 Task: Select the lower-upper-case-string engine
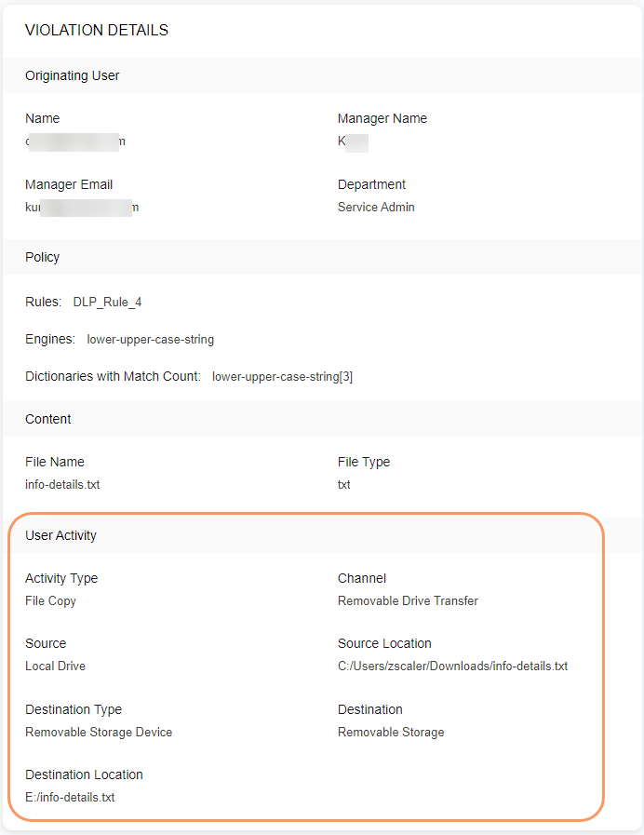pos(150,339)
